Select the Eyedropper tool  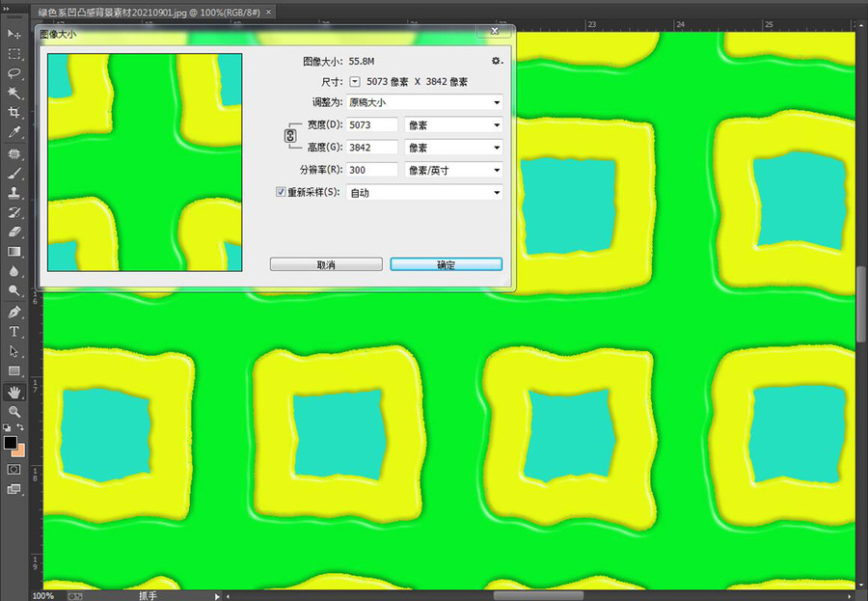coord(14,132)
